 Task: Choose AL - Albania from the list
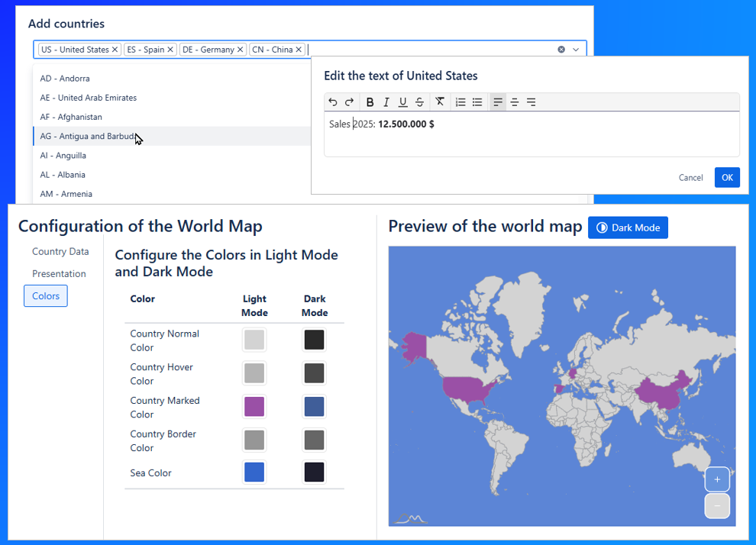pos(63,175)
